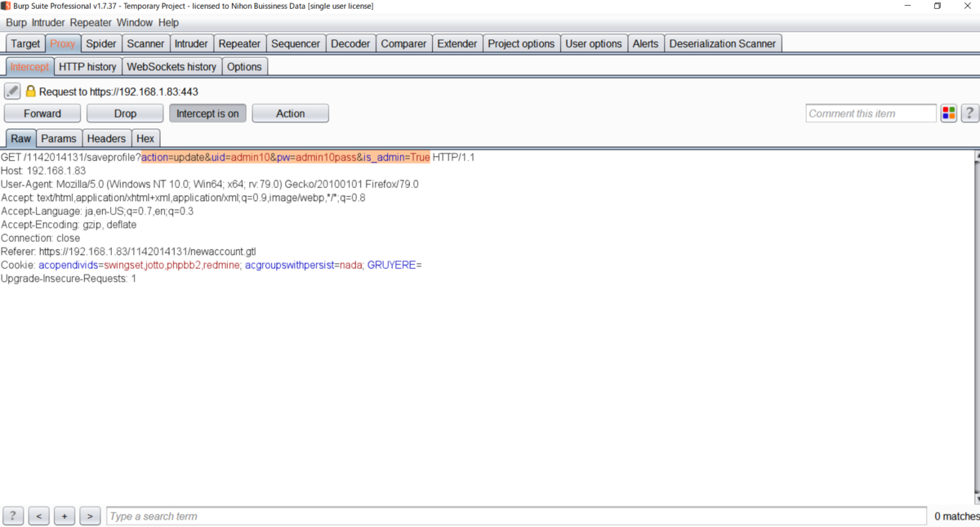Open the Help menu

click(168, 23)
